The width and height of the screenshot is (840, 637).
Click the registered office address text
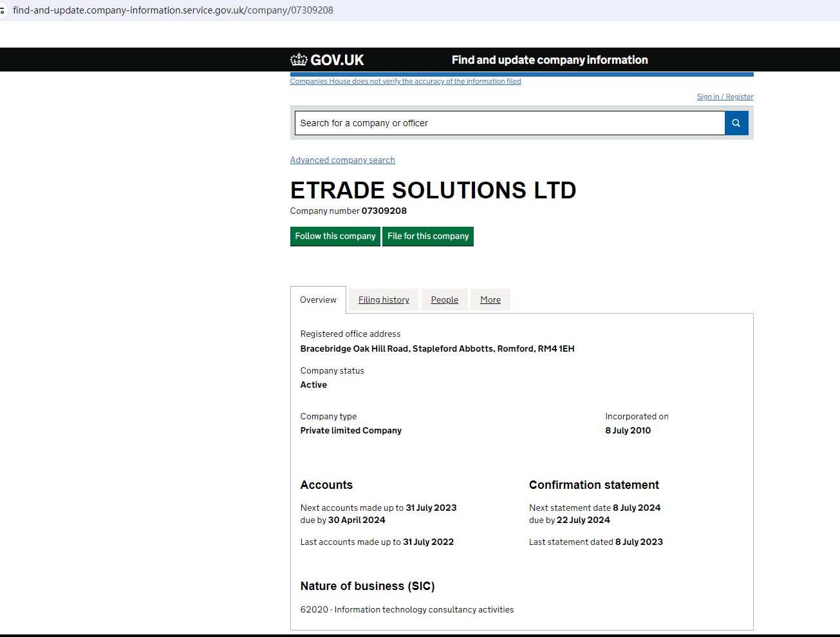click(437, 348)
